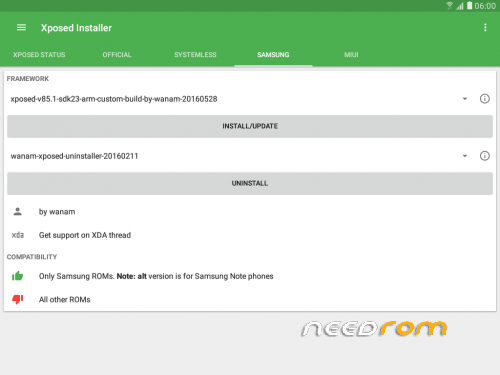
Task: Tap the UNINSTALL button
Action: click(250, 183)
